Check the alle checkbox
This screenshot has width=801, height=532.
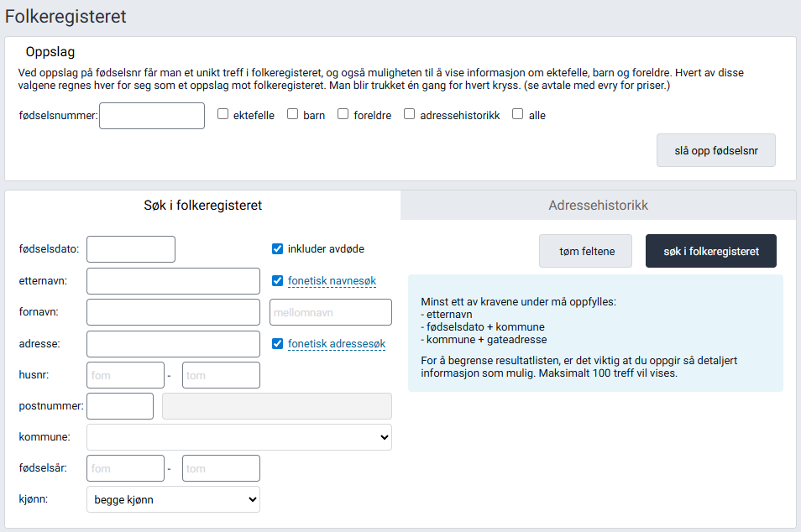(x=517, y=114)
